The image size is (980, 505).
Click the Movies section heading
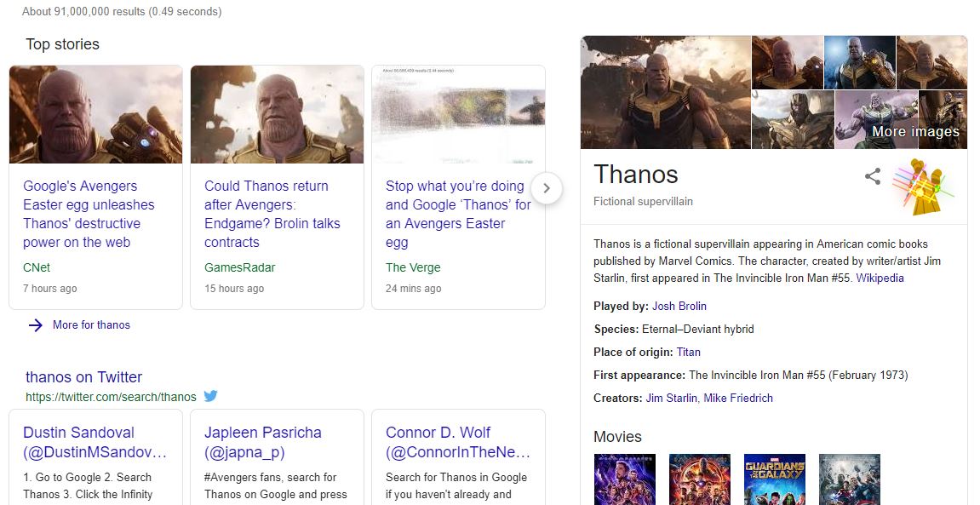point(617,437)
